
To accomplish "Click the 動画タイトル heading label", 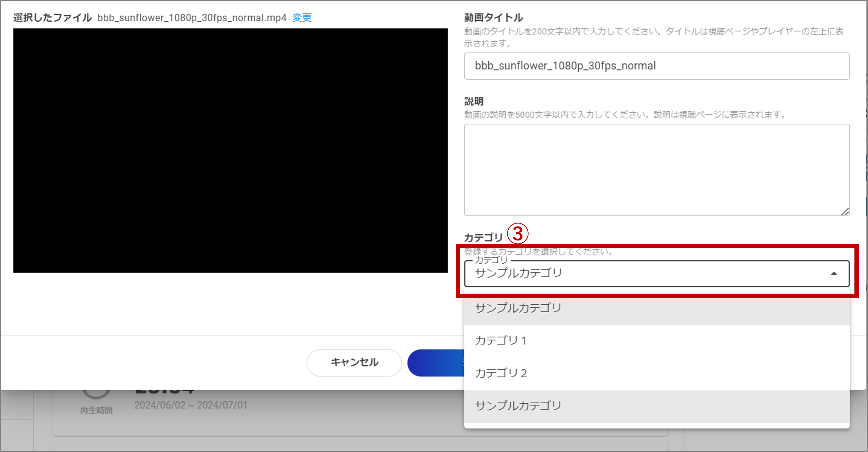I will 493,18.
